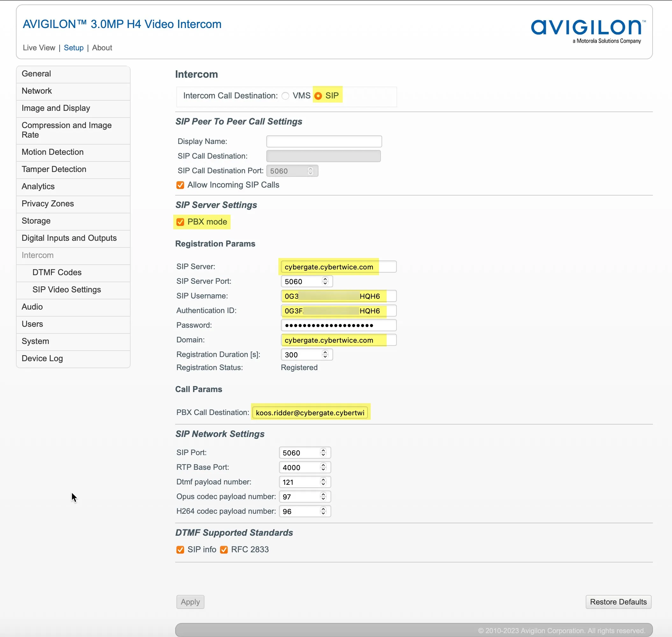Open the About page
The image size is (672, 637).
point(102,48)
